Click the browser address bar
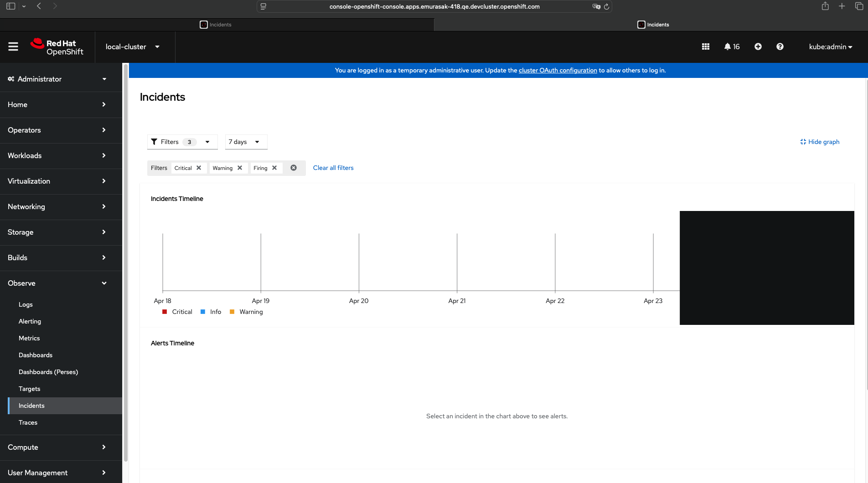 434,6
